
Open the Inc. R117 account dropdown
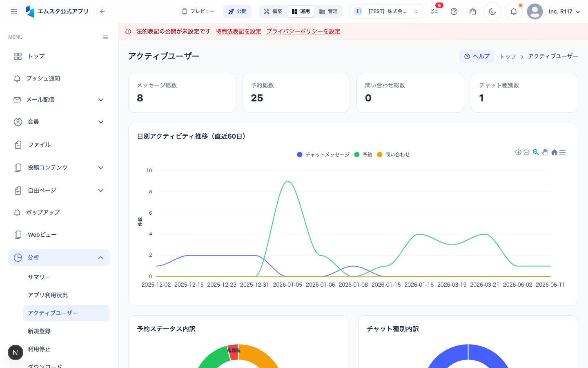click(x=564, y=11)
